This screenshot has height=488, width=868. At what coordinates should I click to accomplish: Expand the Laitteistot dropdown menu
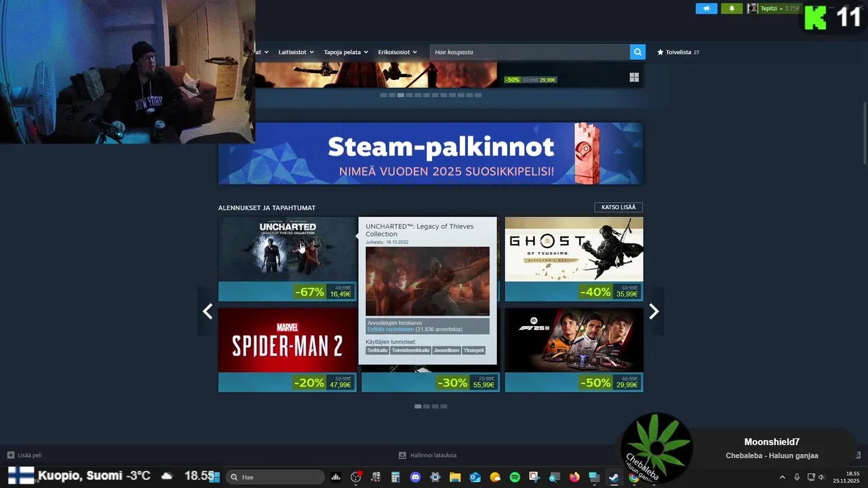point(296,52)
